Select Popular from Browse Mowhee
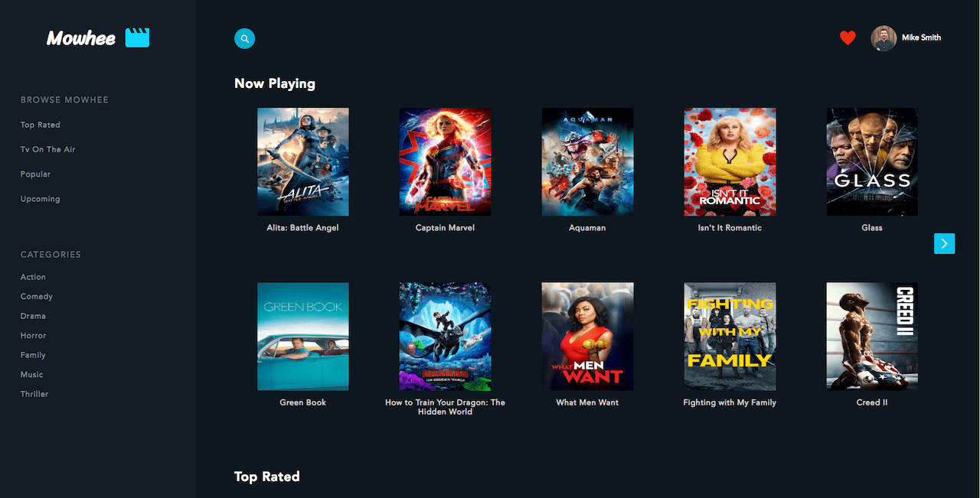The image size is (980, 498). [35, 174]
